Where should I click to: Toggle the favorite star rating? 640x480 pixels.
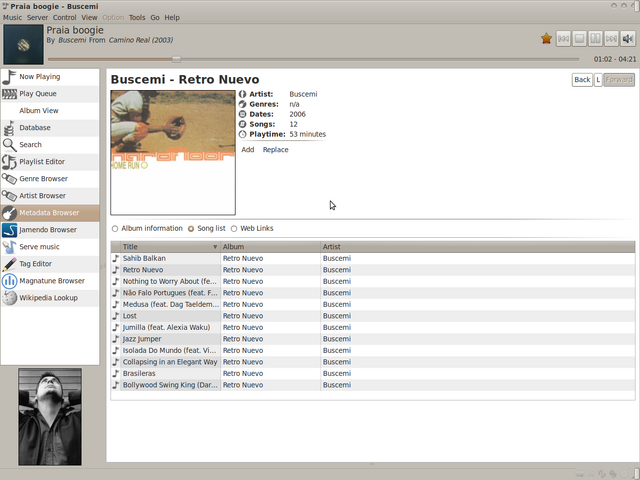pos(546,39)
